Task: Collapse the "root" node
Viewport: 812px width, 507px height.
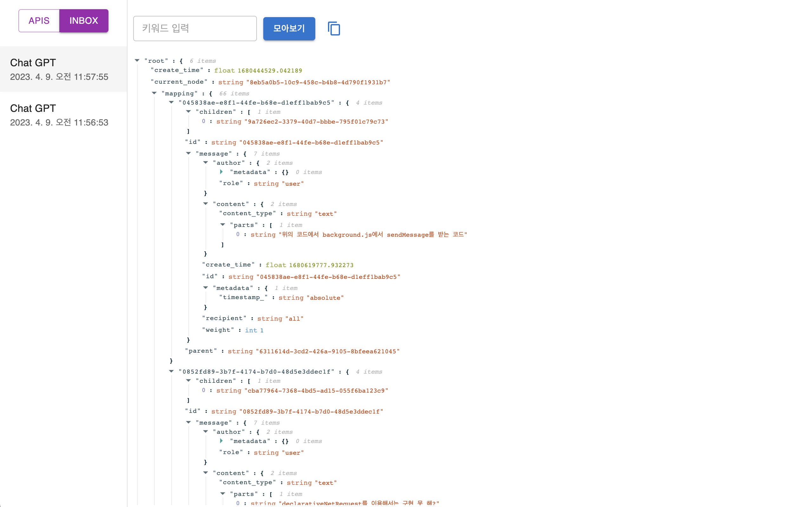Action: 137,61
